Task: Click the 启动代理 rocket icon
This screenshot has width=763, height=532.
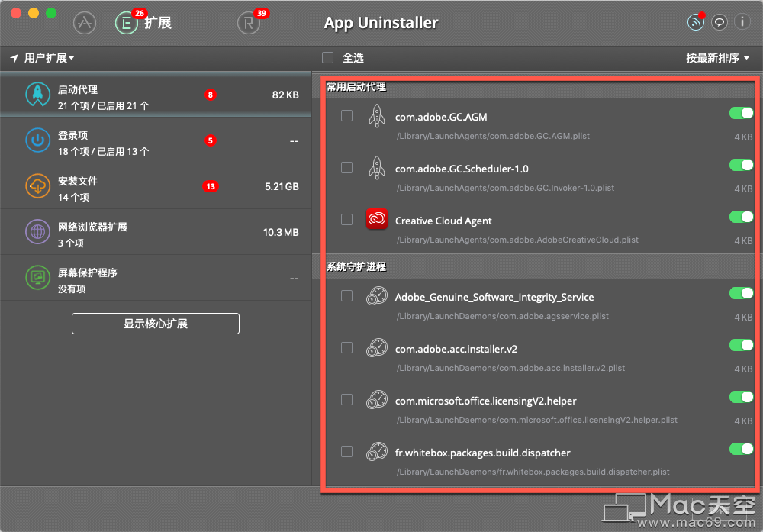Action: [37, 95]
